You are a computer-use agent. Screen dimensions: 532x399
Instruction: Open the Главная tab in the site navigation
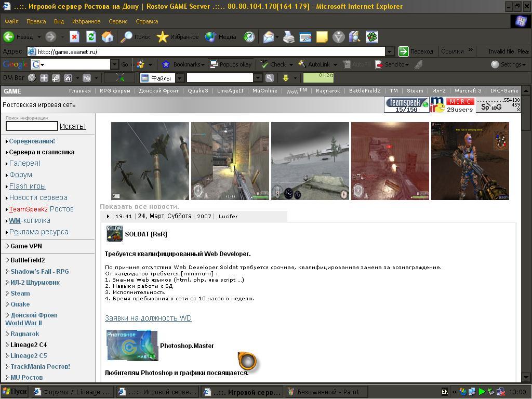point(79,91)
